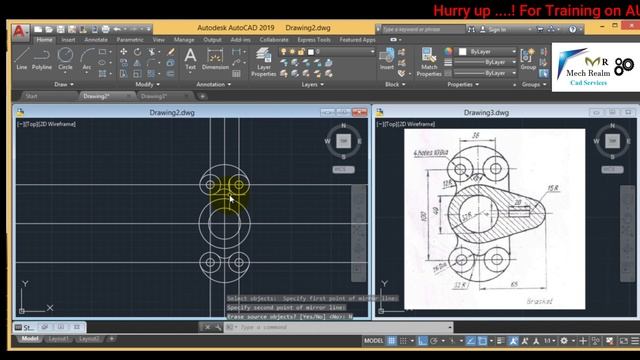Image resolution: width=640 pixels, height=360 pixels.
Task: Toggle grid display in status bar
Action: (x=391, y=341)
